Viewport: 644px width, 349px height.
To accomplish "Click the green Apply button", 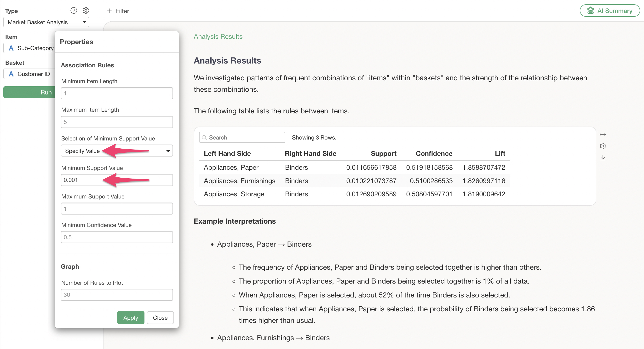I will coord(131,318).
